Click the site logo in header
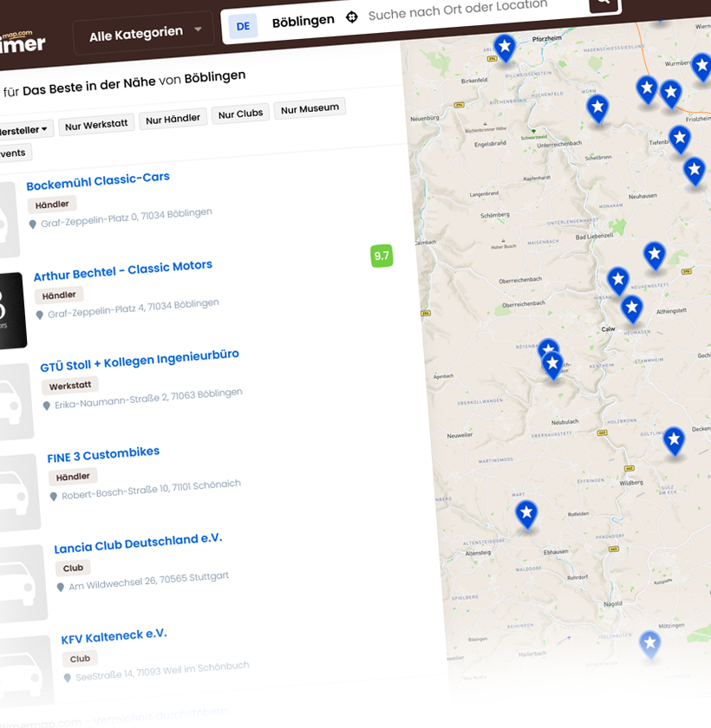 (x=23, y=42)
